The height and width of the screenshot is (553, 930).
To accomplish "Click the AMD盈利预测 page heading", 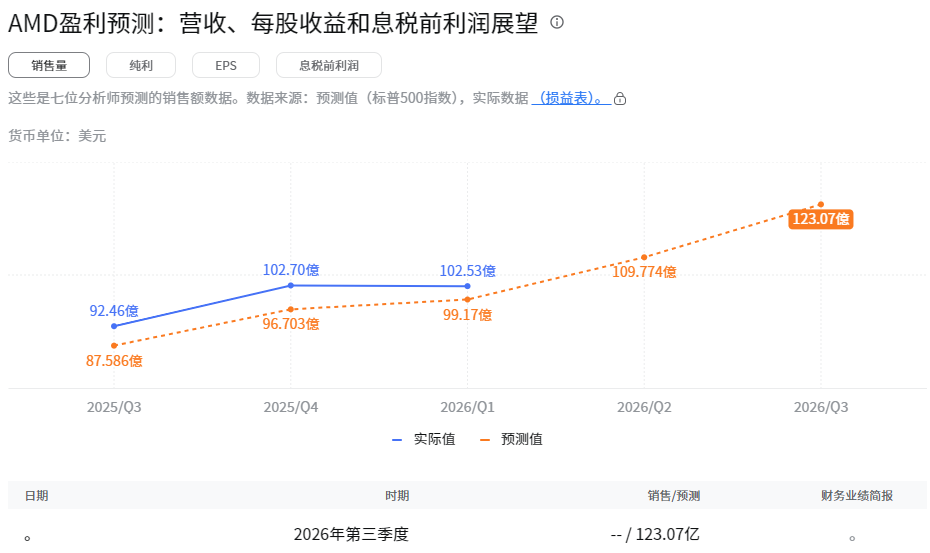I will pos(273,23).
